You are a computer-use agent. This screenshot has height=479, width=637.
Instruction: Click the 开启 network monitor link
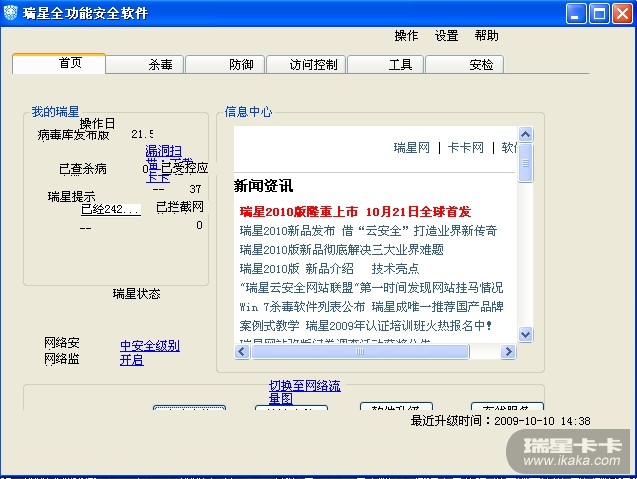pyautogui.click(x=132, y=360)
